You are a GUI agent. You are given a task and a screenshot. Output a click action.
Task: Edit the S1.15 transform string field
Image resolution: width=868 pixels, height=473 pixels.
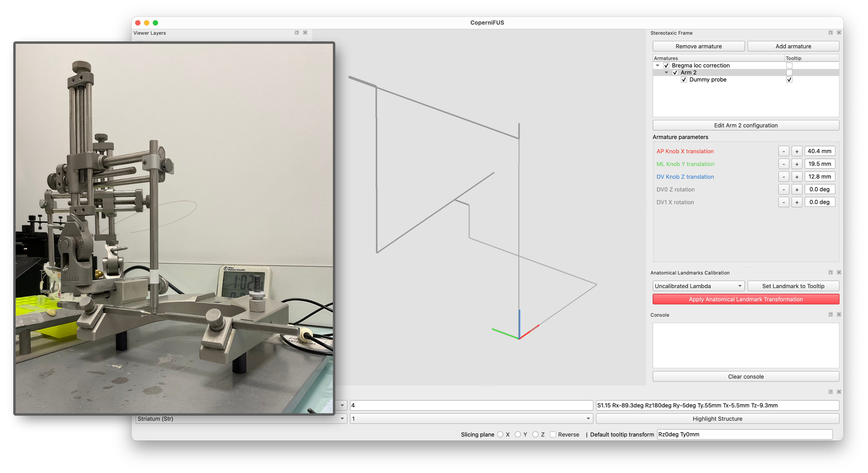(717, 405)
